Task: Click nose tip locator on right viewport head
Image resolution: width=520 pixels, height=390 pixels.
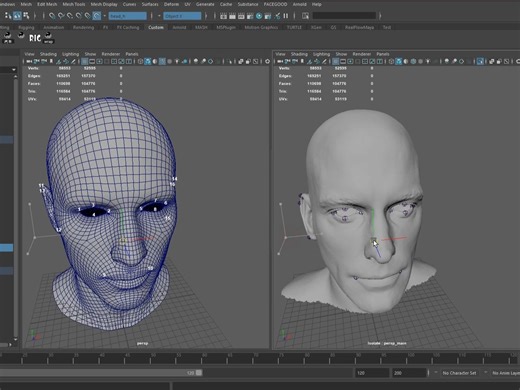Action: pos(373,240)
